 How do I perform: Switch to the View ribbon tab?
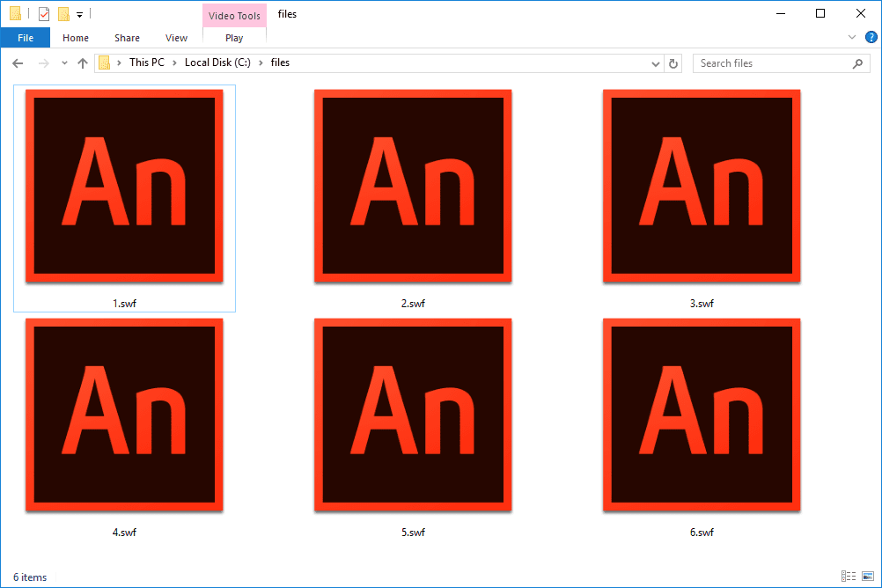[176, 38]
